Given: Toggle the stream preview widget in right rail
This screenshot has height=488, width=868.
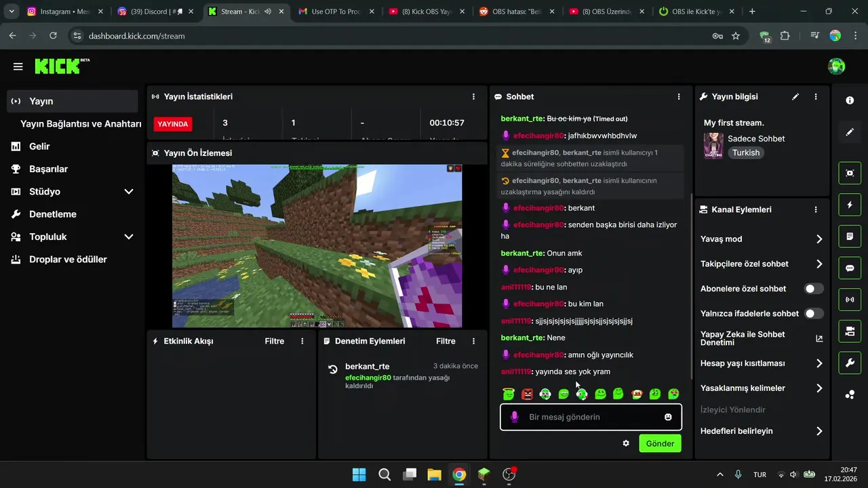Looking at the screenshot, I should pyautogui.click(x=850, y=173).
